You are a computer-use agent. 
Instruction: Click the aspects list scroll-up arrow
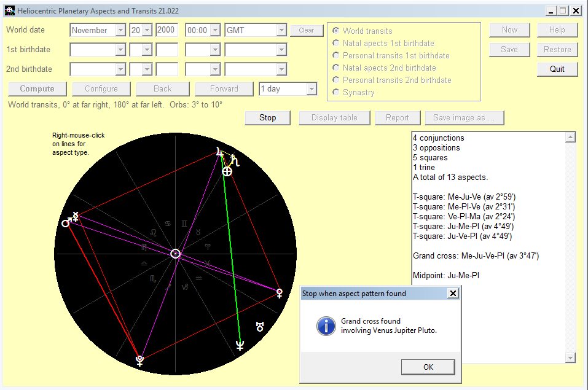coord(570,138)
